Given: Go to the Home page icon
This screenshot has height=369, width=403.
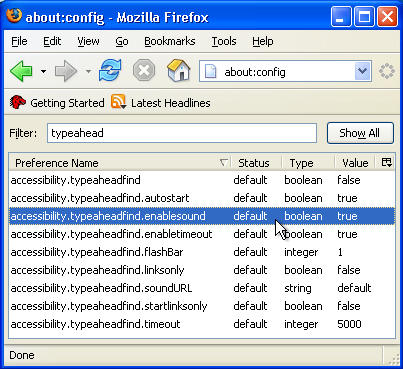Looking at the screenshot, I should 179,70.
